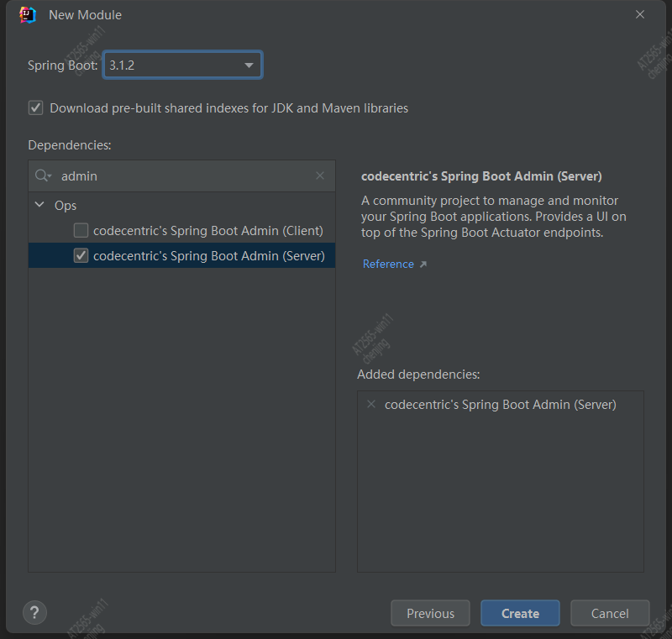Screen dimensions: 672x639
Task: Check Spring Boot Admin (Client) dependency
Action: coord(81,230)
